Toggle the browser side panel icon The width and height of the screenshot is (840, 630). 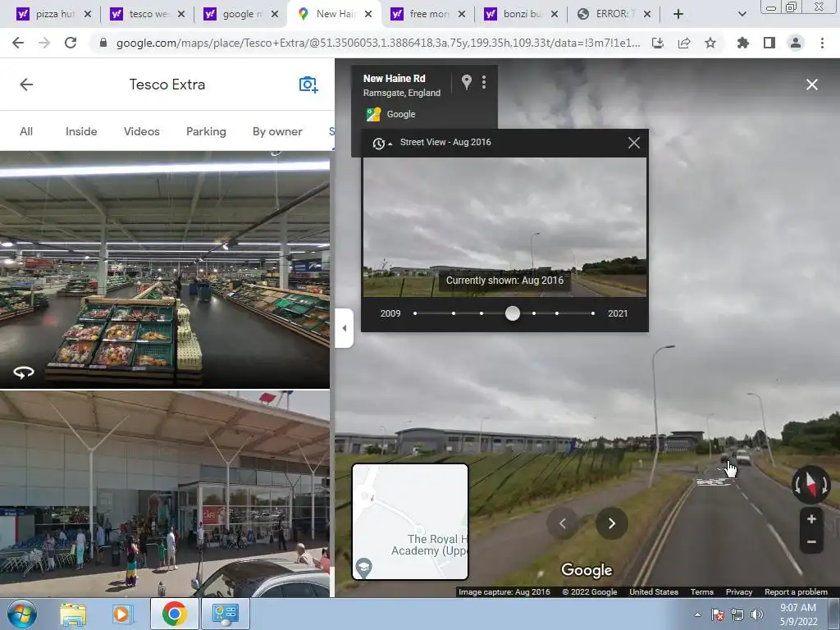(769, 43)
